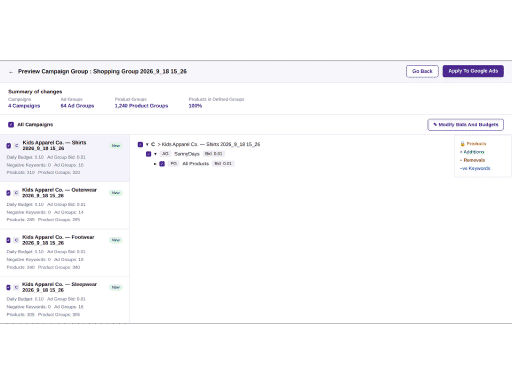Click the 4 Campaigns summary link
The width and height of the screenshot is (512, 384).
pyautogui.click(x=24, y=106)
